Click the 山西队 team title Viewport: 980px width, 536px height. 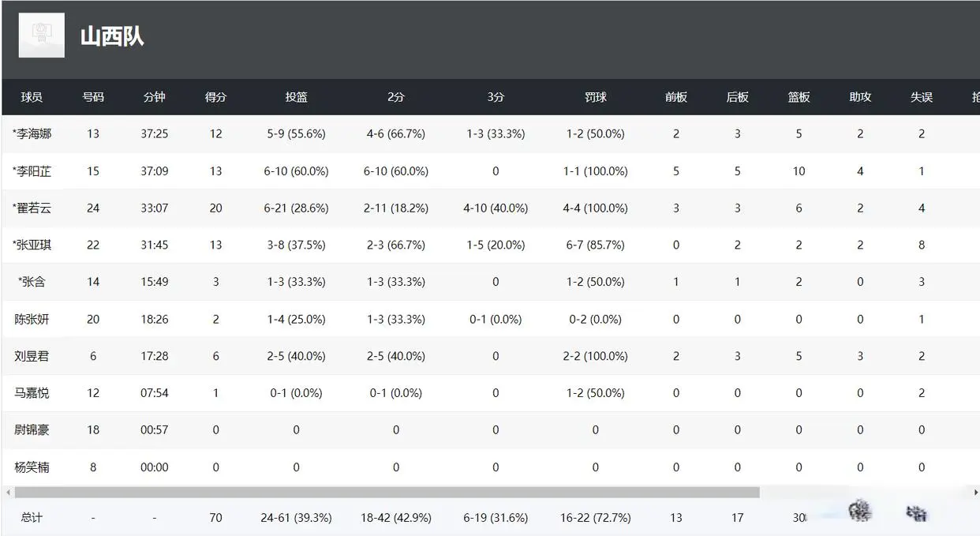[112, 36]
